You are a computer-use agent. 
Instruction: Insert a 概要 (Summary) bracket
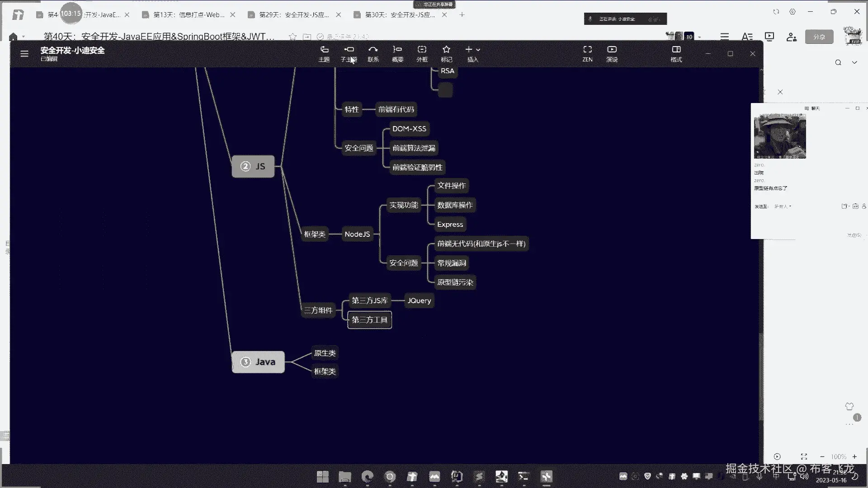coord(397,53)
